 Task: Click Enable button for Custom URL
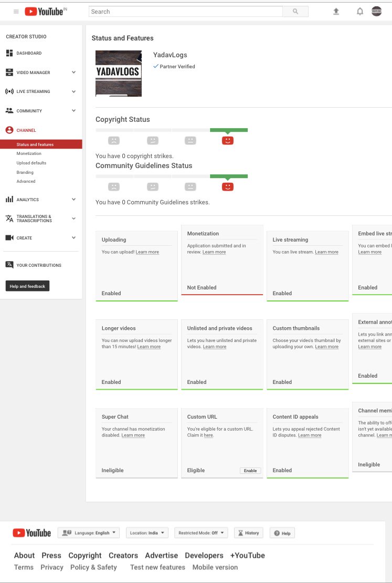point(250,471)
